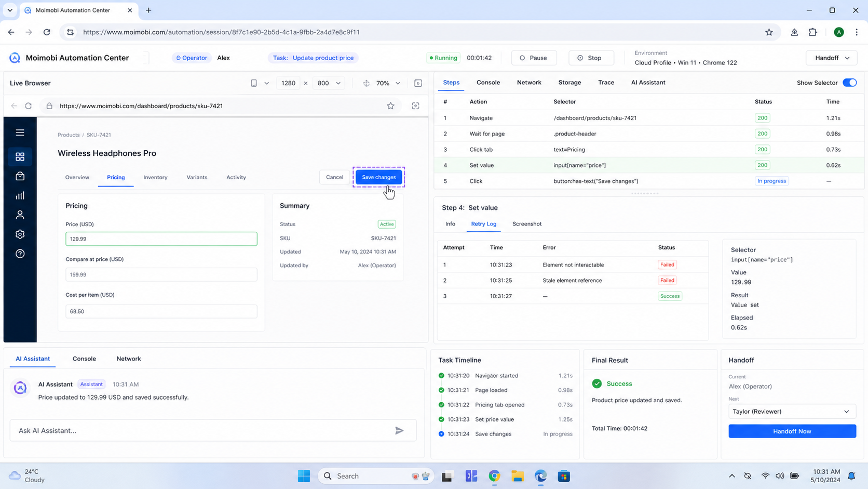Select step 5 Click row in Steps table
Screen dimensions: 868x489
(x=649, y=181)
